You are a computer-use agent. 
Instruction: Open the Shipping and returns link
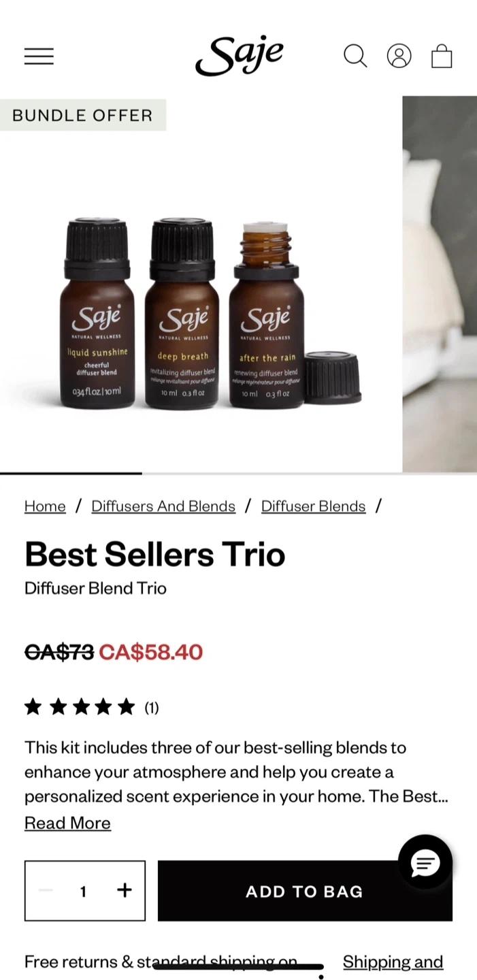coord(393,962)
